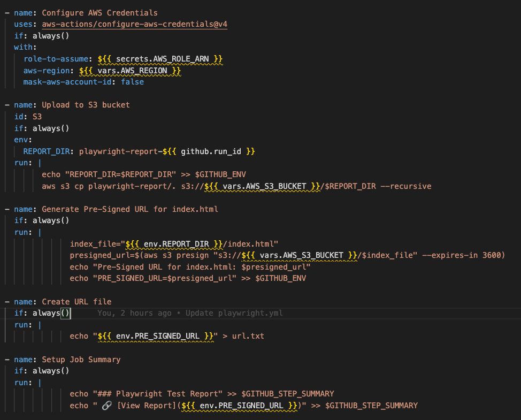
Task: Click the 'env:' key in Upload to S3 step
Action: 23,140
